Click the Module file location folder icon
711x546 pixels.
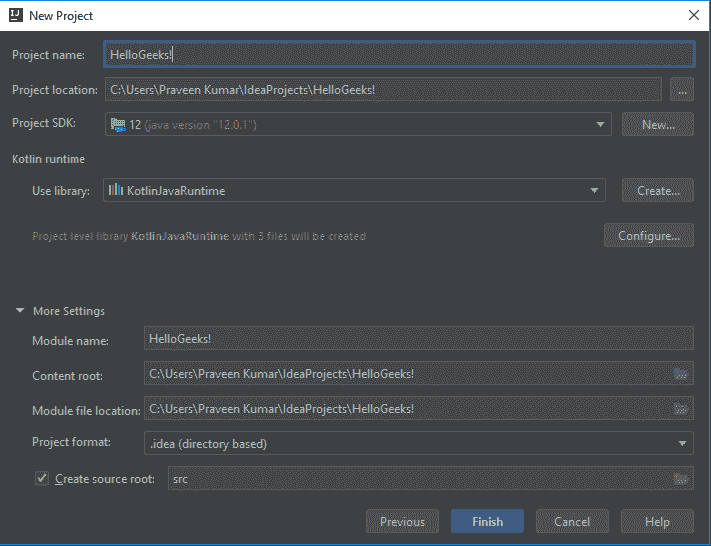[681, 408]
